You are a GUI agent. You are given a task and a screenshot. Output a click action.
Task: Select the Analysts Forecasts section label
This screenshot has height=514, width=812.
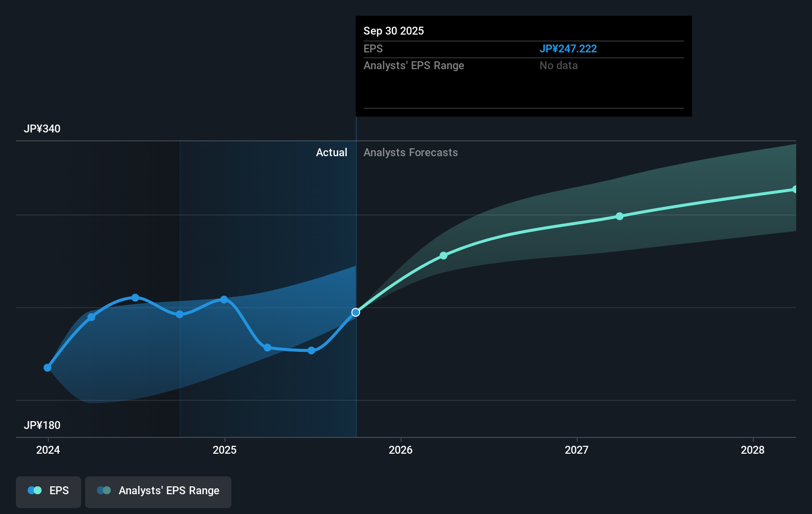(x=410, y=152)
